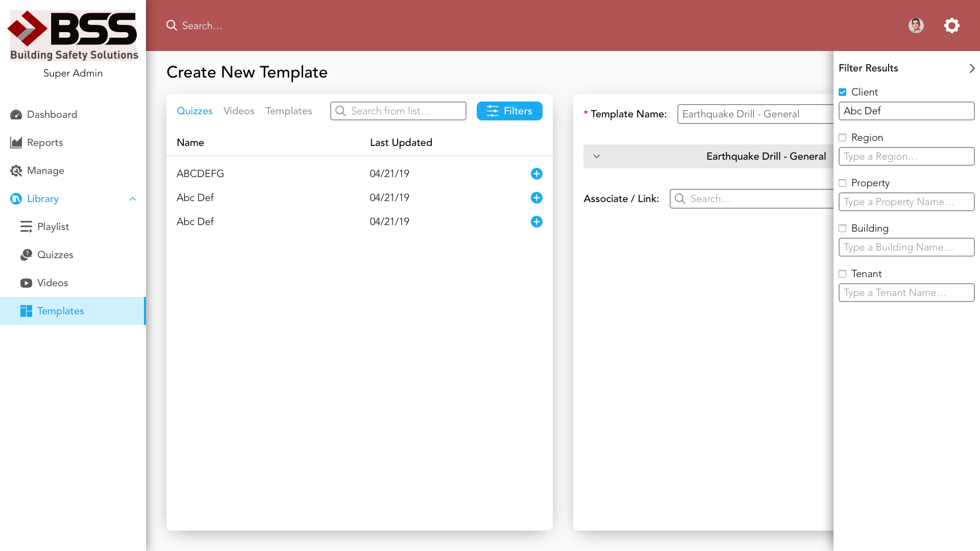This screenshot has height=551, width=980.
Task: Click the blue Filters button
Action: [x=509, y=111]
